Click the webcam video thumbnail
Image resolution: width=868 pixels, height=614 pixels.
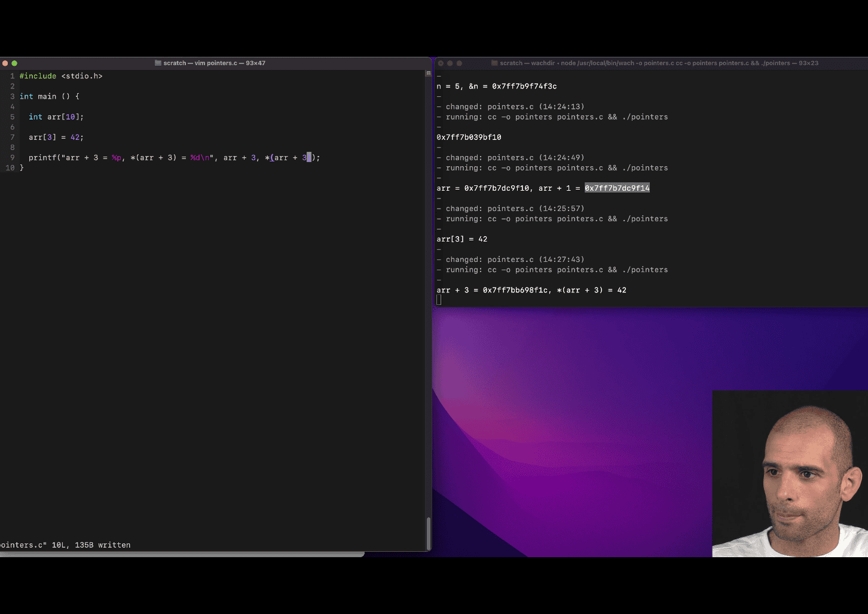[x=790, y=474]
